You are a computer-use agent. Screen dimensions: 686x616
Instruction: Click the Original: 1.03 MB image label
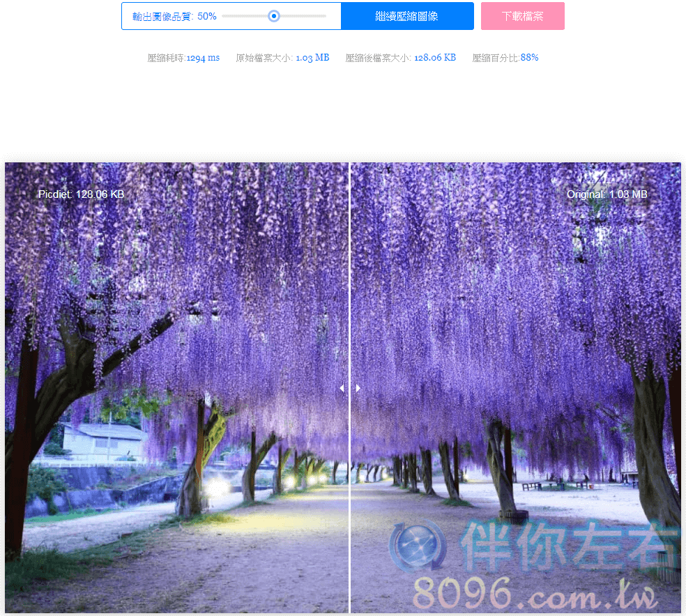(607, 194)
